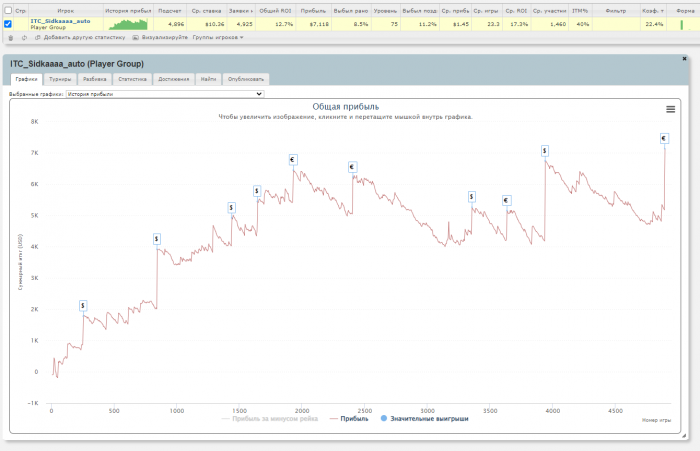700x451 pixels.
Task: Click the Форма column header
Action: pyautogui.click(x=685, y=11)
